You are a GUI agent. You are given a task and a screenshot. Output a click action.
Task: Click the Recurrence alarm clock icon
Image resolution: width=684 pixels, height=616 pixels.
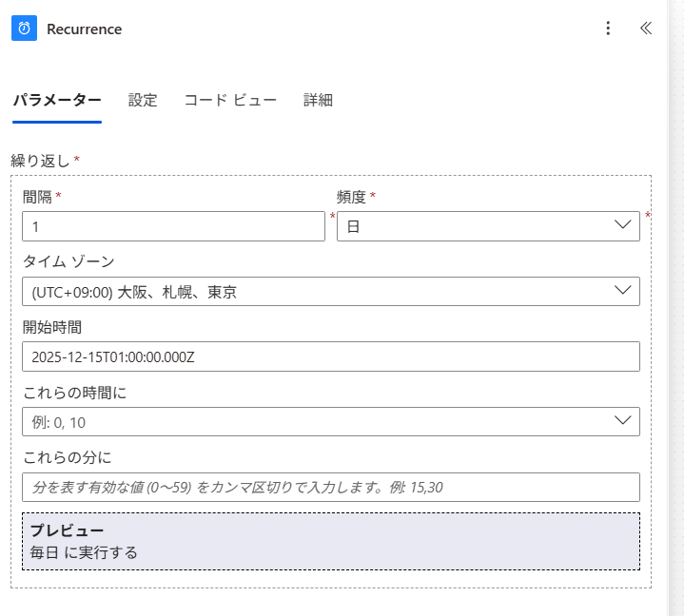[24, 29]
